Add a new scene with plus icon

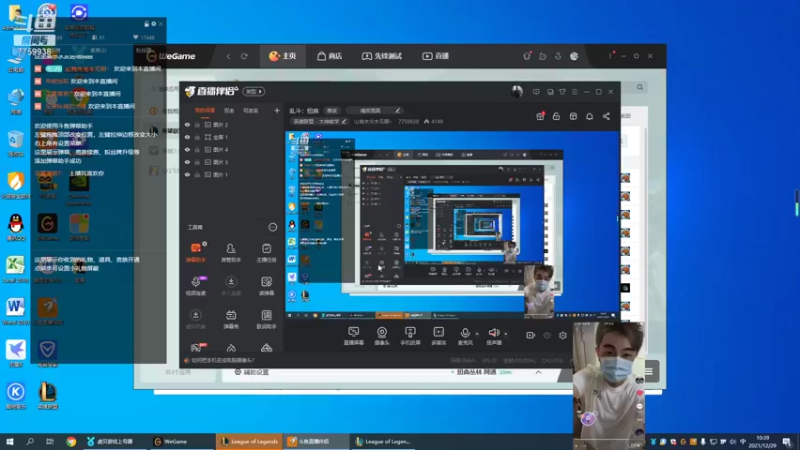[277, 110]
